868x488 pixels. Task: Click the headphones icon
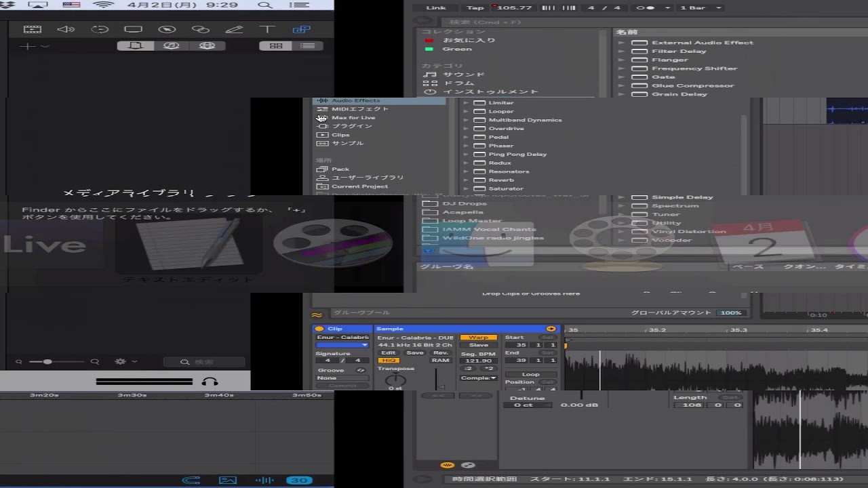point(210,382)
